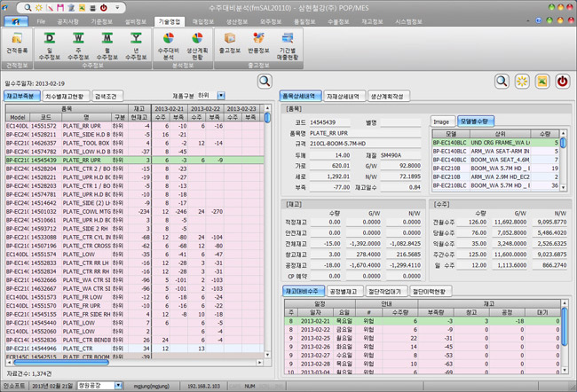The height and width of the screenshot is (392, 577).
Task: Click the 코드 field showing 14545439
Action: (329, 122)
